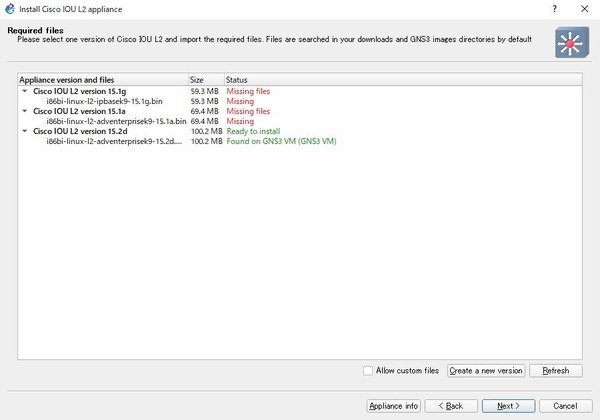Screen dimensions: 600x420
Task: Click the Missing status of adventerprisek9-15.1a.bin
Action: pyautogui.click(x=240, y=121)
